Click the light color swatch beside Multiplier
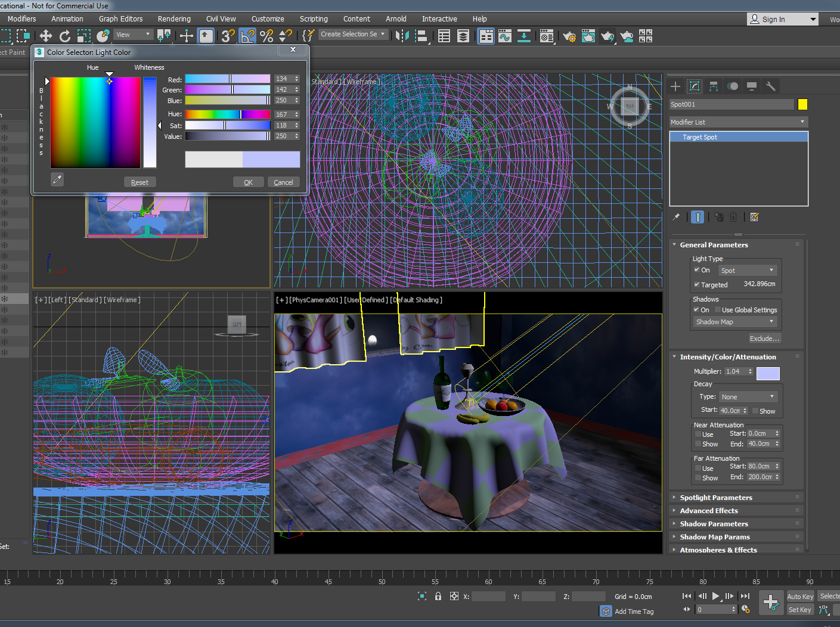Viewport: 840px width, 627px height. [768, 374]
